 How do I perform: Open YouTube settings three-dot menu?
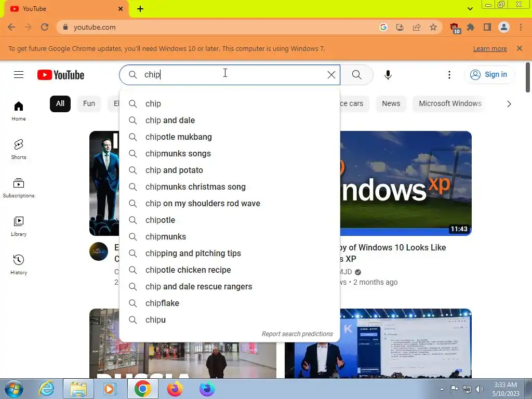coord(449,75)
